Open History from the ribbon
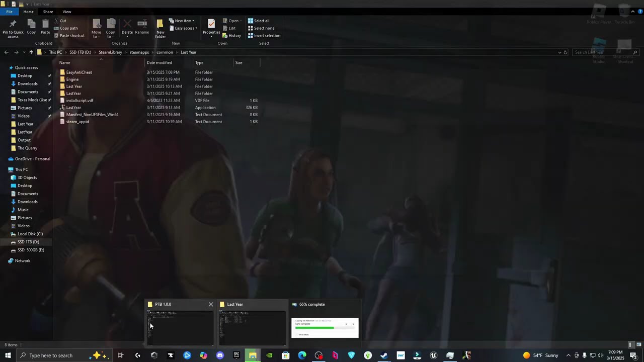 231,36
